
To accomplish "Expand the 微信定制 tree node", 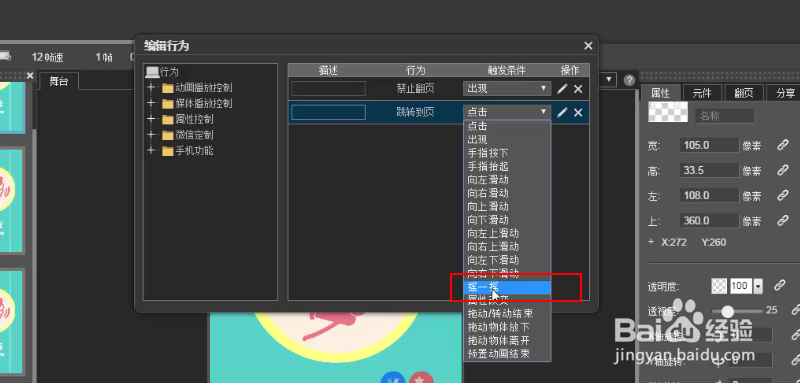I will tap(151, 135).
